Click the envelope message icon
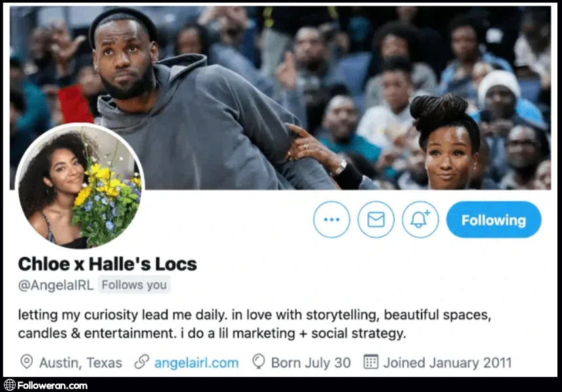 pos(376,220)
